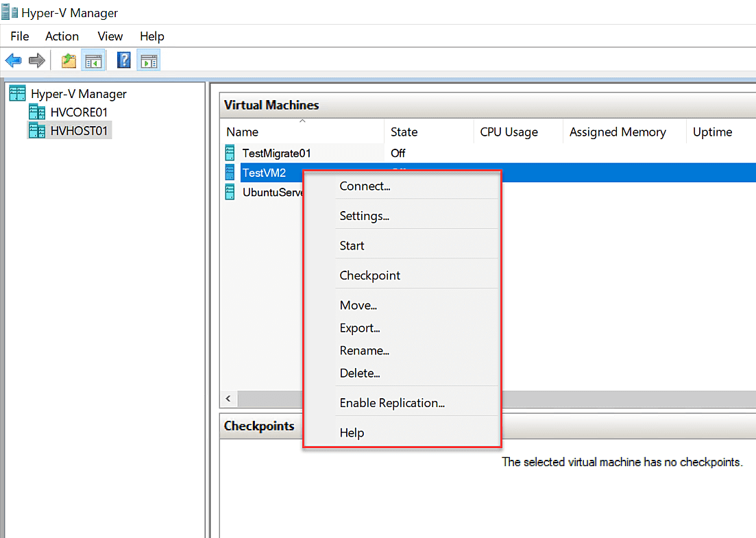
Task: Sort by the CPU Usage column header
Action: tap(518, 132)
